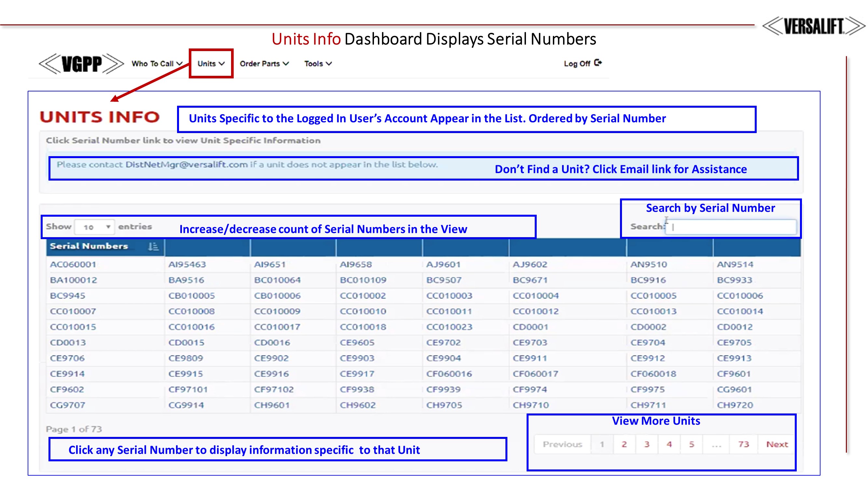Open serial number BA100012
Screen dimensions: 868x488
coord(74,280)
